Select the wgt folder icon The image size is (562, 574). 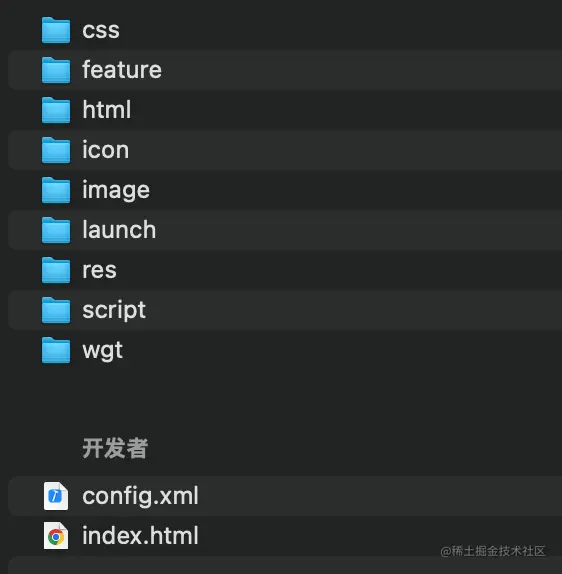click(56, 350)
